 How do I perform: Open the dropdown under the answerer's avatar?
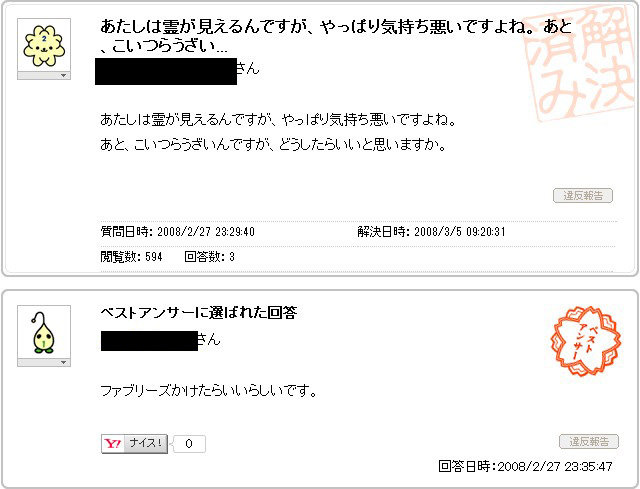(44, 362)
